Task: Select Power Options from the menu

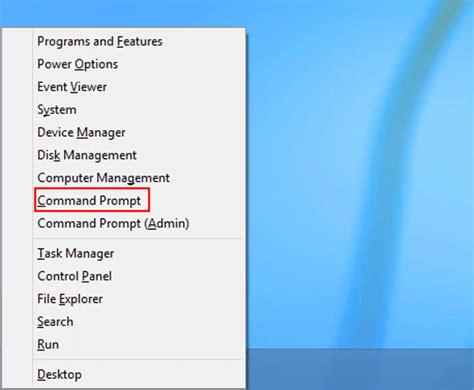Action: pos(77,64)
